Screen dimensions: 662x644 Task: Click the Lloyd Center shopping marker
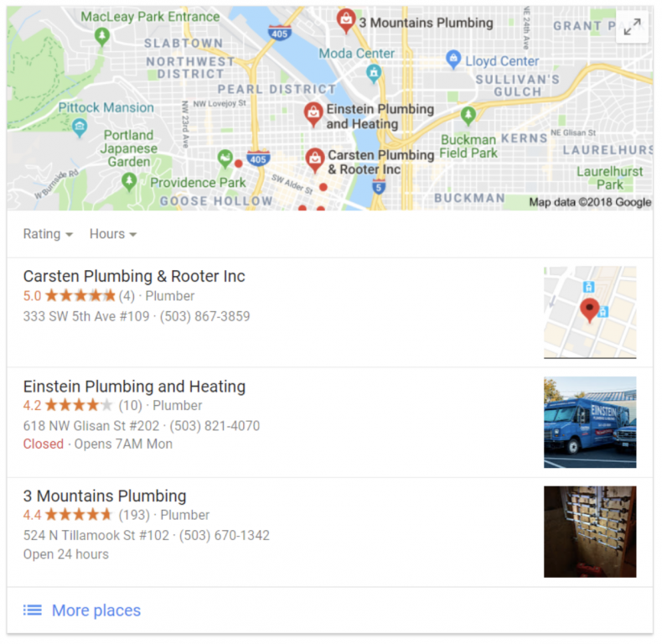453,60
